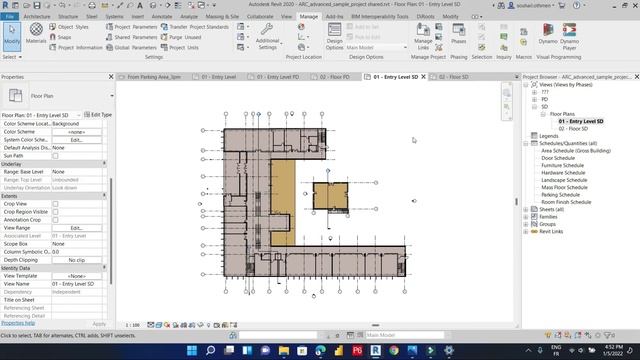Click the Revit taskbar icon

pyautogui.click(x=376, y=350)
